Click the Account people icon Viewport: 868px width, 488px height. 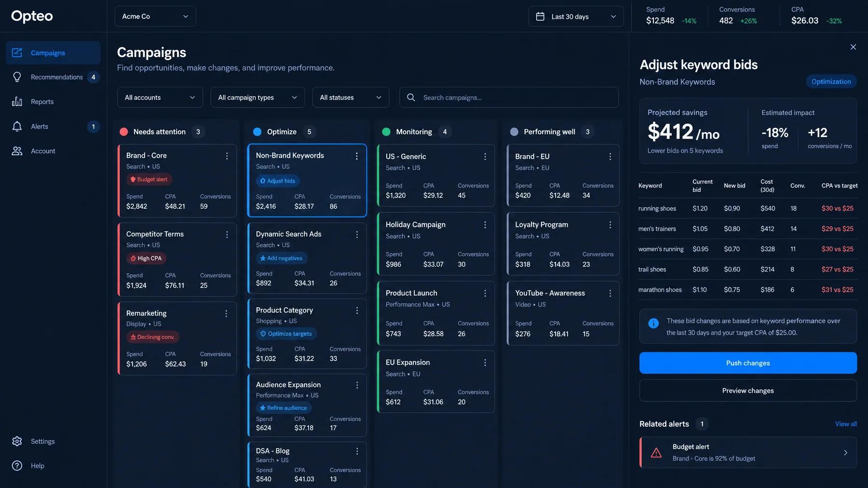point(17,151)
